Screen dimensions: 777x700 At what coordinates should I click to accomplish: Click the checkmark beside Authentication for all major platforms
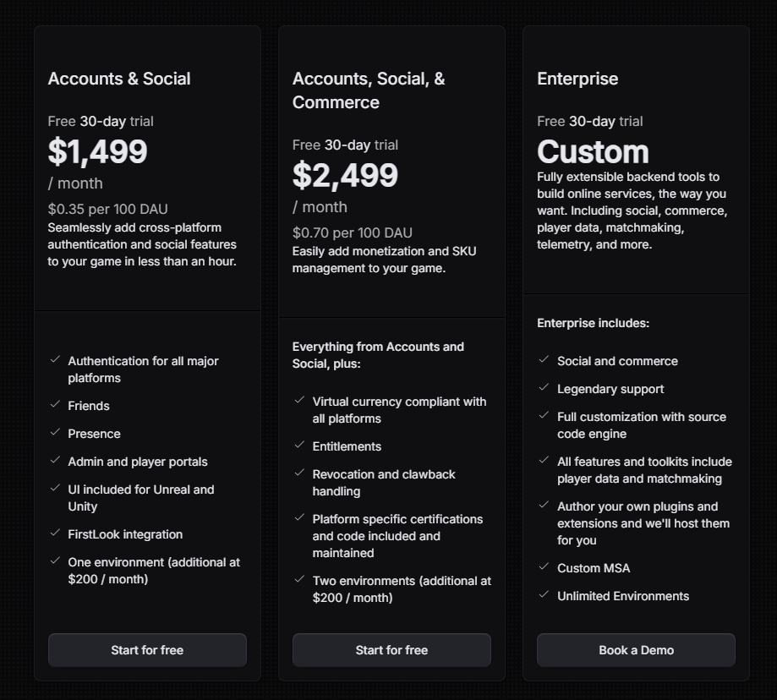click(54, 359)
